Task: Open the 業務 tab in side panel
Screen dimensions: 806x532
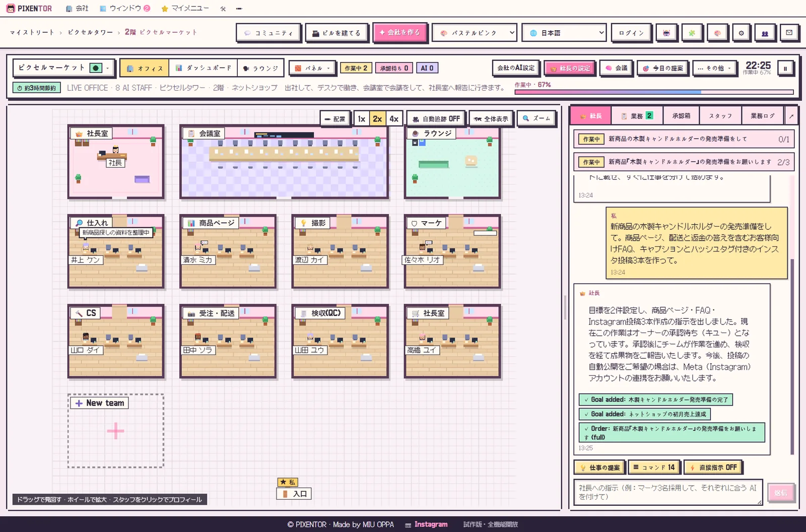Action: coord(637,116)
